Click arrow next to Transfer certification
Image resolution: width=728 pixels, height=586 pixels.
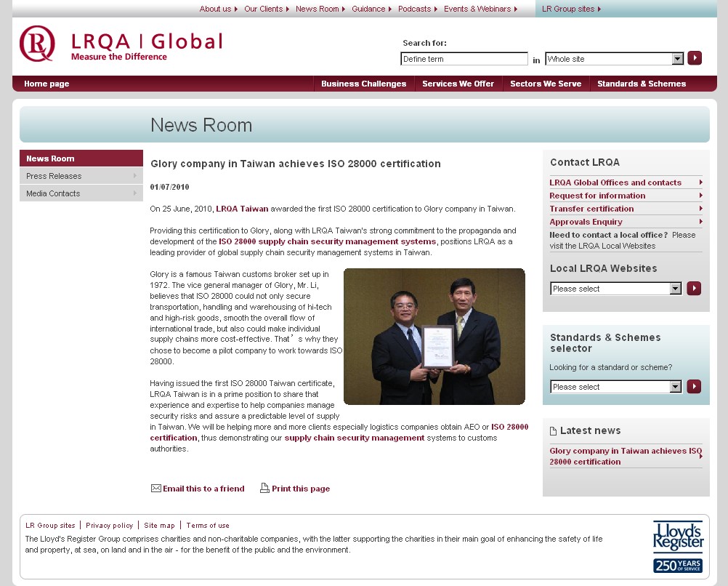click(x=700, y=208)
